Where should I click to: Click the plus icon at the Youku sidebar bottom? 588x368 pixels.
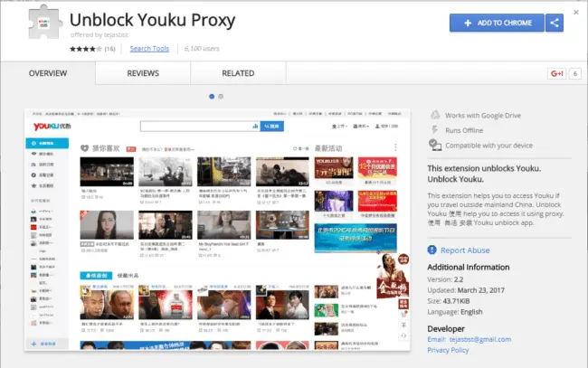tap(33, 344)
